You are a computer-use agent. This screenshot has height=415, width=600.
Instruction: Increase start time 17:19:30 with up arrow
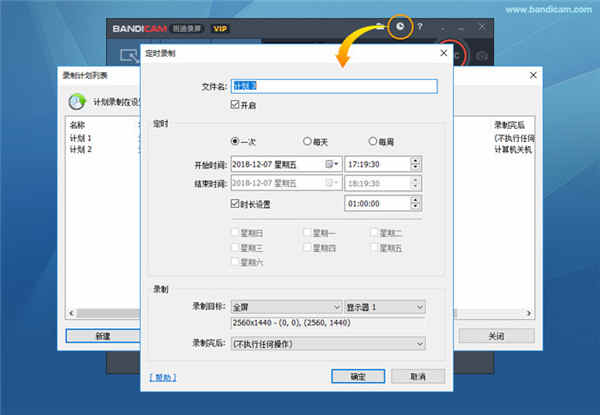click(x=415, y=161)
